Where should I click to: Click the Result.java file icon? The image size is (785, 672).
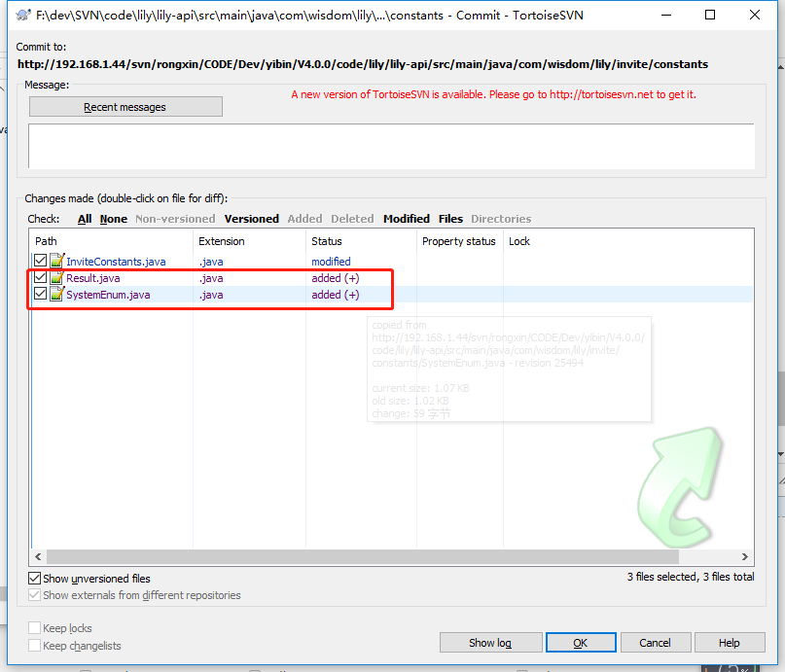point(57,278)
